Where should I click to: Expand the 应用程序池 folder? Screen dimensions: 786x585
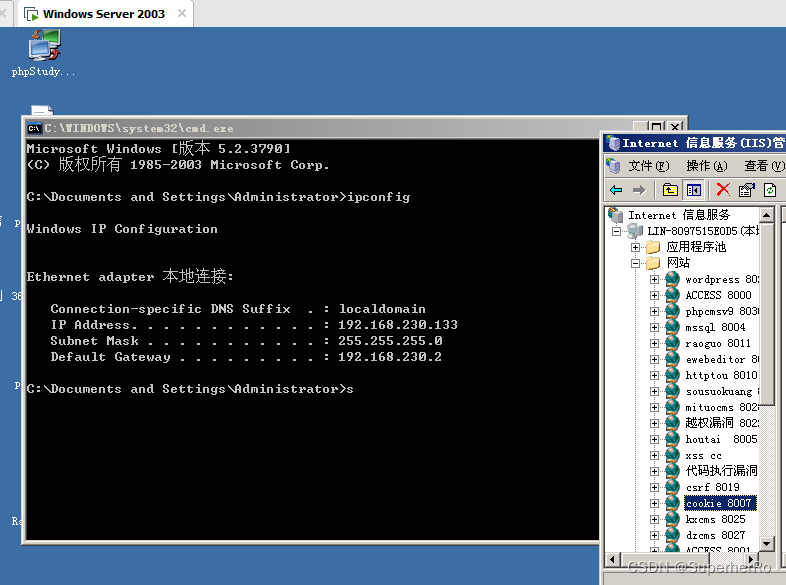click(x=635, y=248)
